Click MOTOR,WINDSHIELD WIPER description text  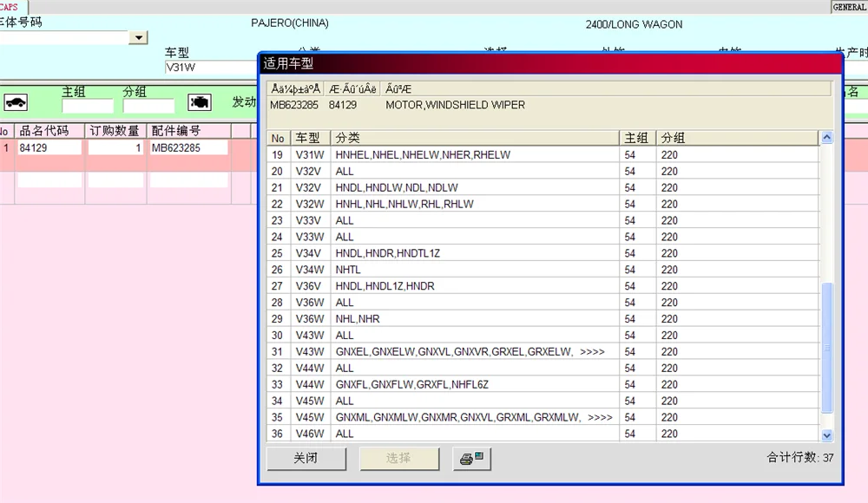point(455,105)
